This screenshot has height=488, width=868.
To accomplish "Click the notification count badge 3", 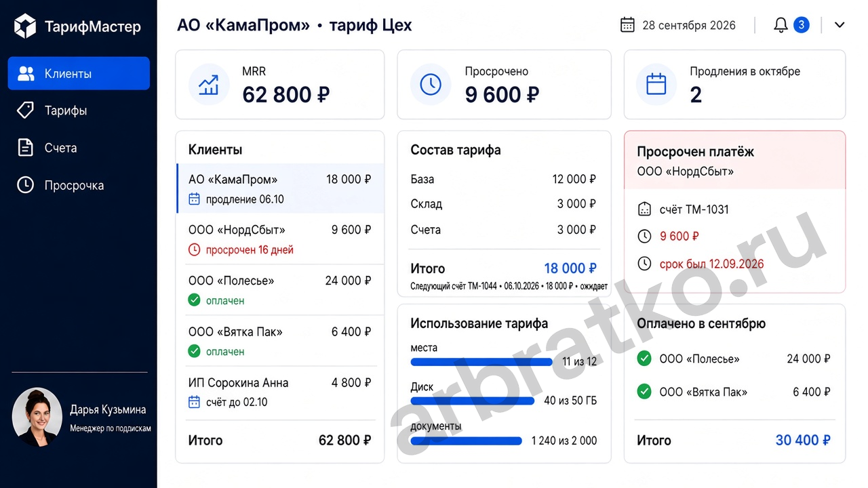I will 801,25.
